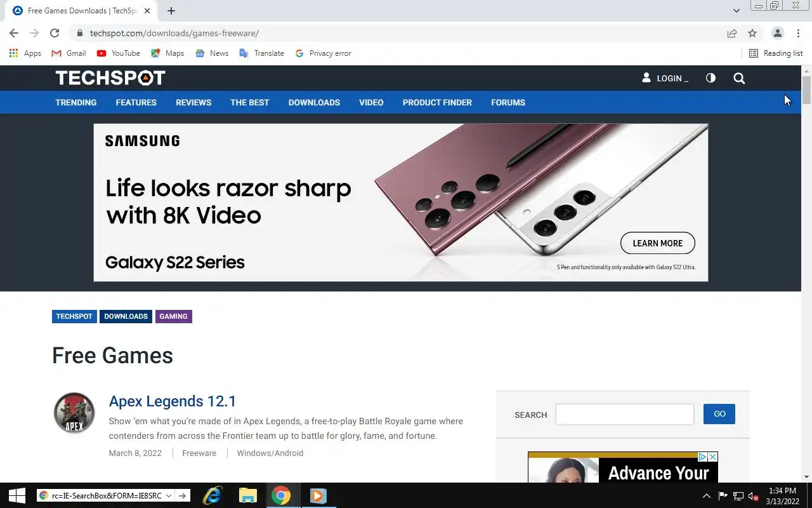Screen dimensions: 812x508
Task: Open YouTube bookmark
Action: pyautogui.click(x=118, y=53)
